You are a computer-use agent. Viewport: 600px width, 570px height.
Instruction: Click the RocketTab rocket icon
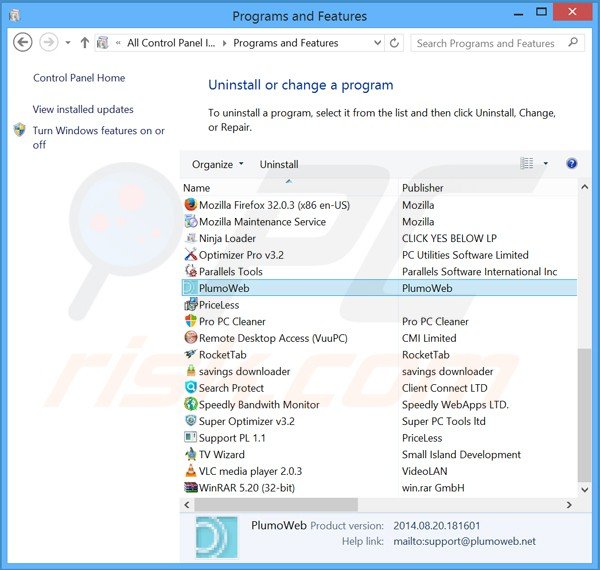tap(191, 354)
